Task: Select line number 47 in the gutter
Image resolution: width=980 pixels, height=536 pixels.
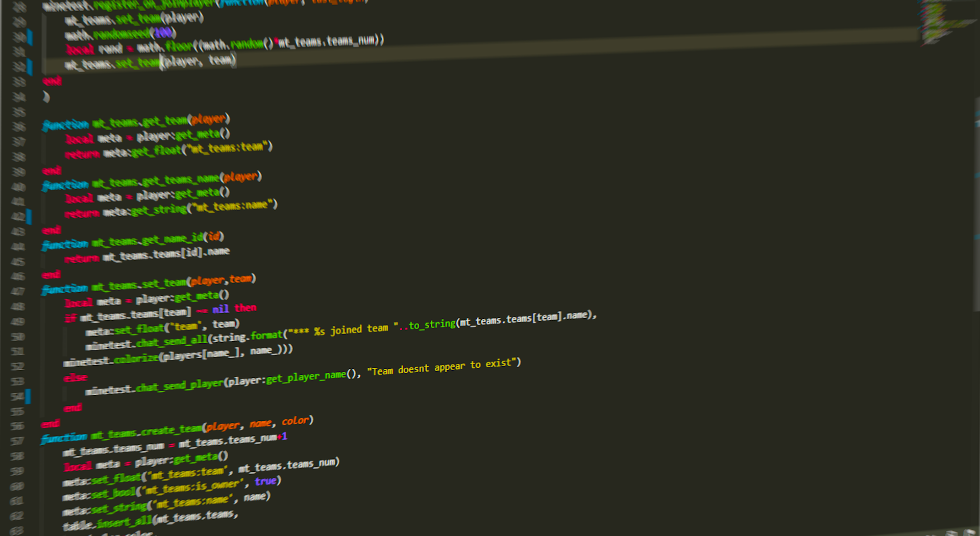Action: click(x=18, y=291)
